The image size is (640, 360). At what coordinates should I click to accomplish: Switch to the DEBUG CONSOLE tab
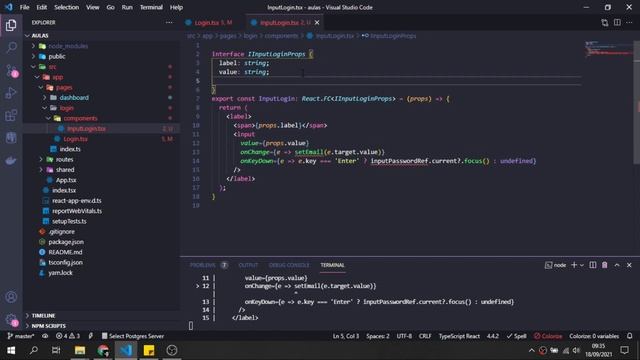(x=289, y=265)
